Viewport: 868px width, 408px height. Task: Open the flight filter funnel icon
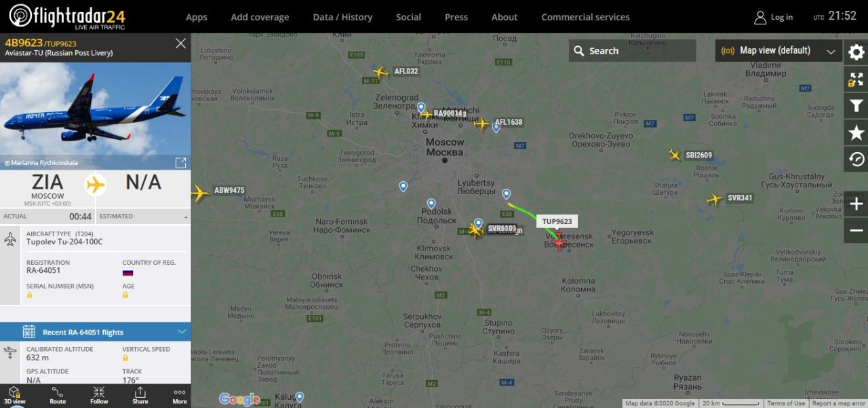click(x=856, y=105)
